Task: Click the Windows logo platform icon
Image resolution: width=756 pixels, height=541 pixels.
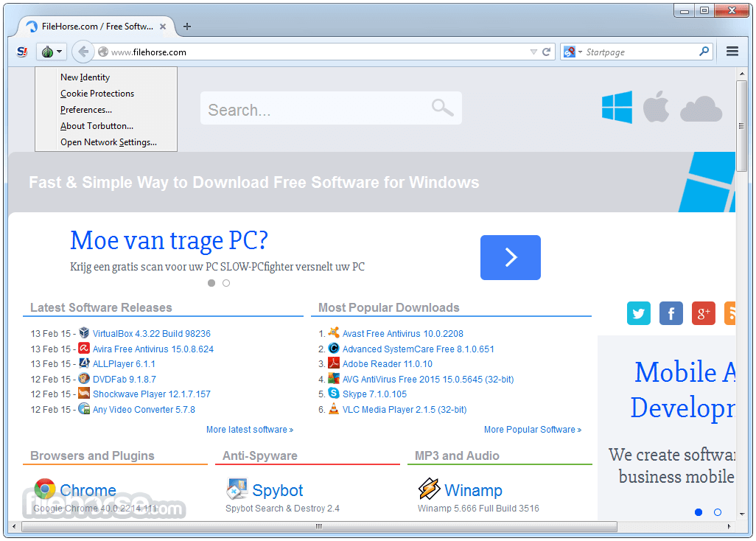Action: click(x=617, y=107)
